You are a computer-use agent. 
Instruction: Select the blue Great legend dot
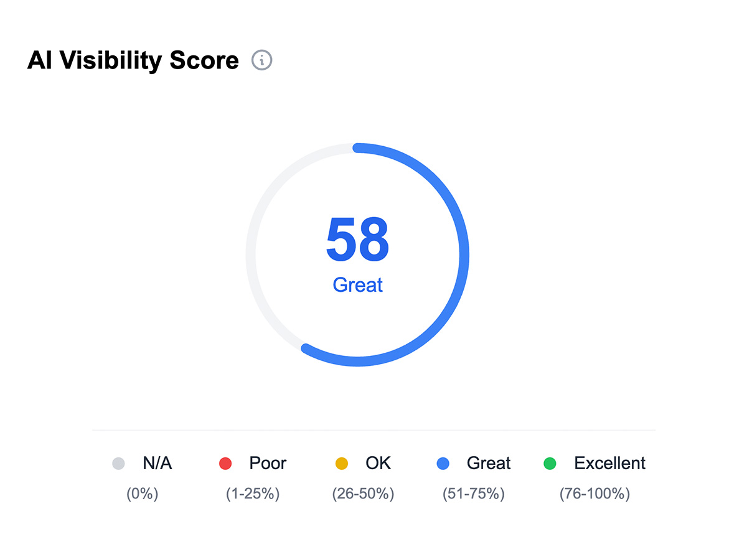[x=443, y=464]
